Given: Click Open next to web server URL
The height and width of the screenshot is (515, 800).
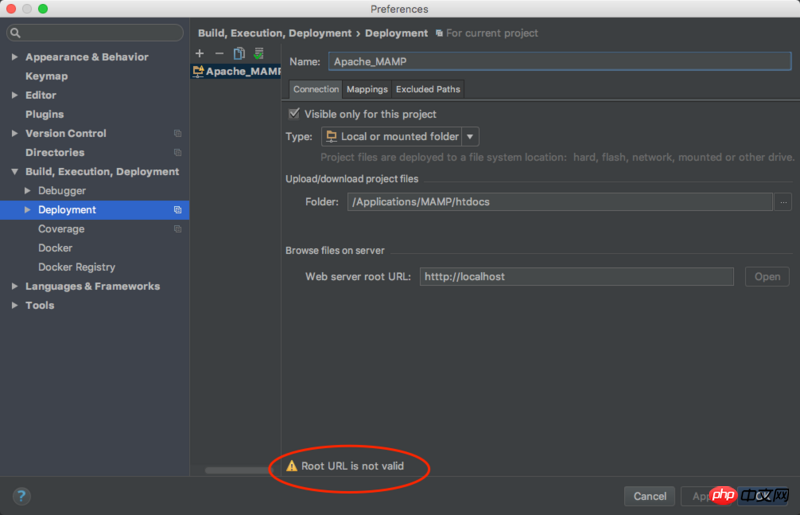Looking at the screenshot, I should [767, 277].
